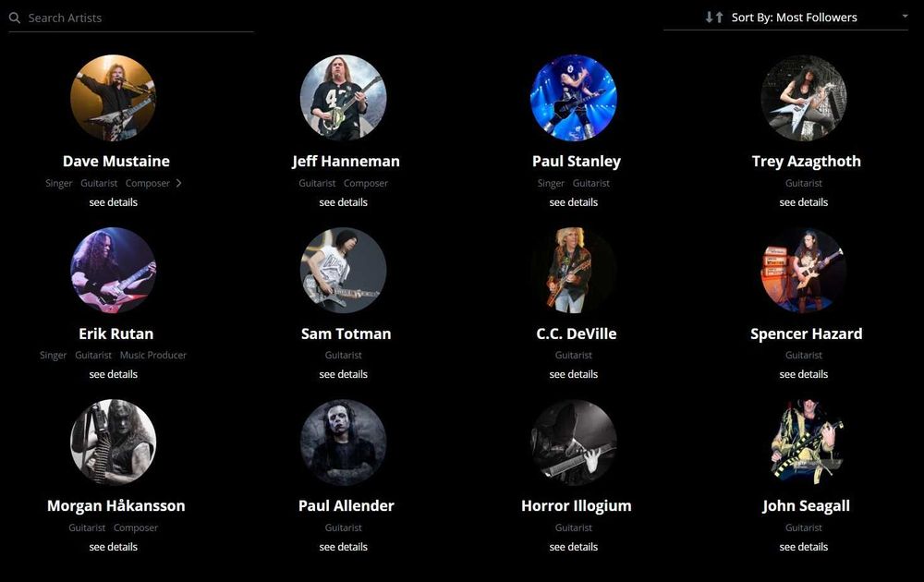Focus the Search Artists field

point(131,18)
